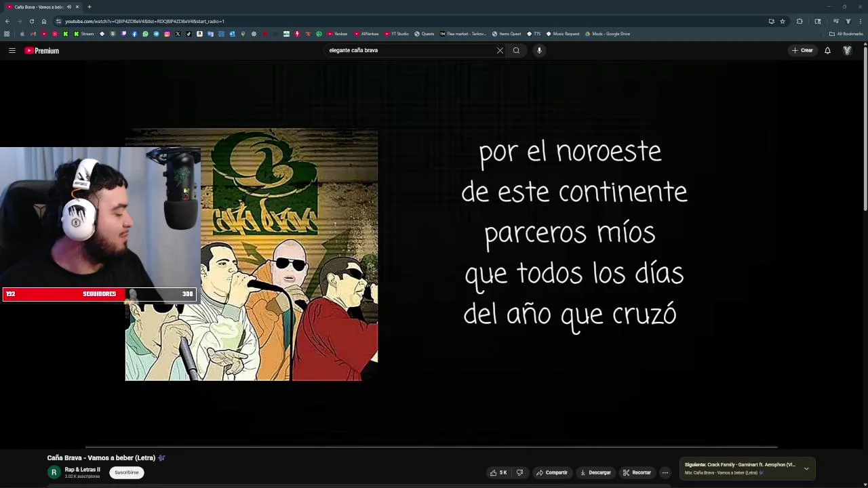The height and width of the screenshot is (488, 868).
Task: Open the Yankee YouTube bookmark
Action: click(337, 34)
